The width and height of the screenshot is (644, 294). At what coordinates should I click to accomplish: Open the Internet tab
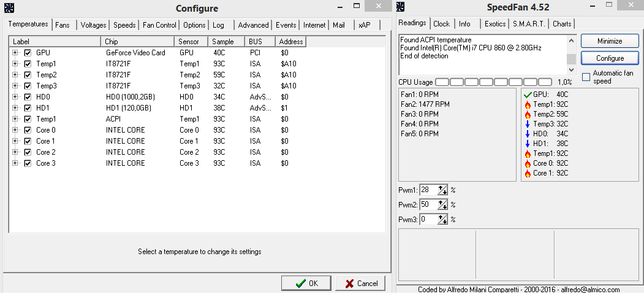tap(314, 25)
